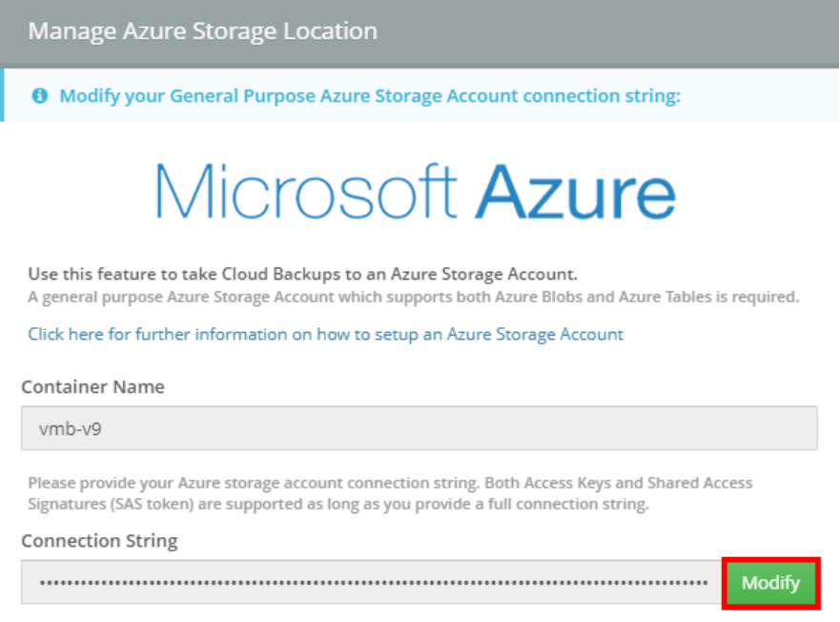The image size is (840, 622).
Task: Click the empty right end of the blue info banner
Action: pos(763,96)
